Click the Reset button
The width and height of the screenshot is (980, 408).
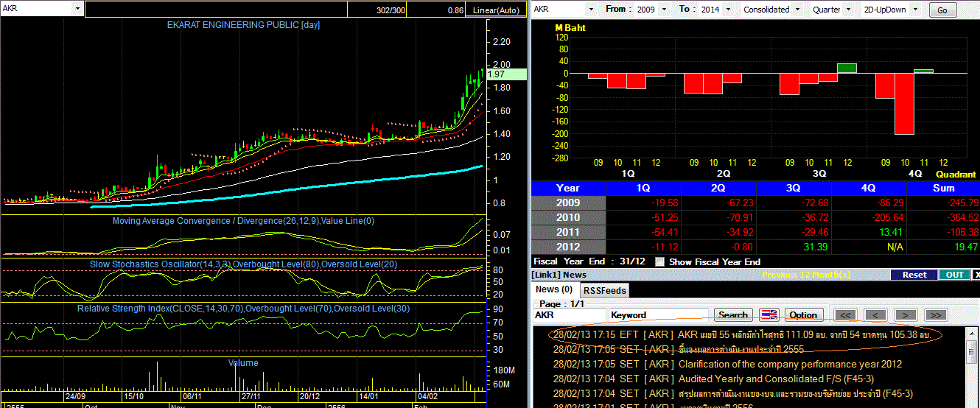914,275
